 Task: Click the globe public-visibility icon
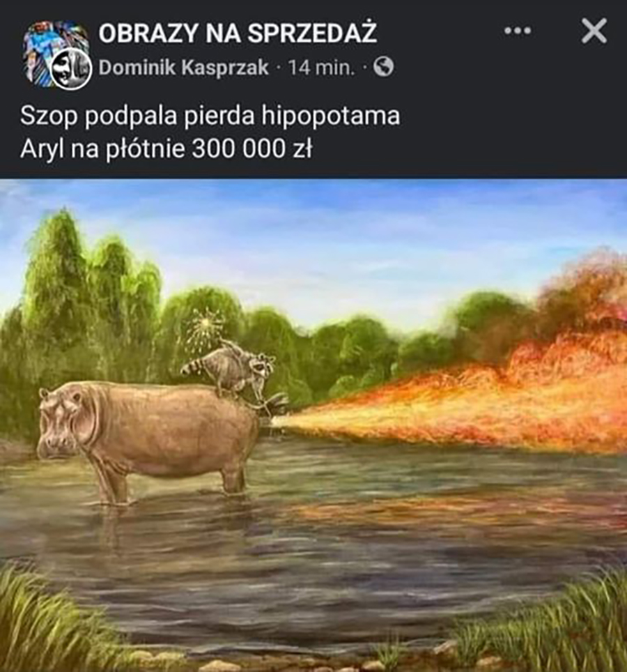(383, 68)
